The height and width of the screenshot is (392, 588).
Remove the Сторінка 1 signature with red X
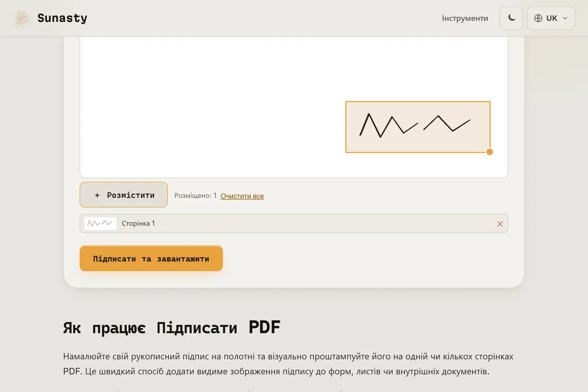(x=500, y=224)
